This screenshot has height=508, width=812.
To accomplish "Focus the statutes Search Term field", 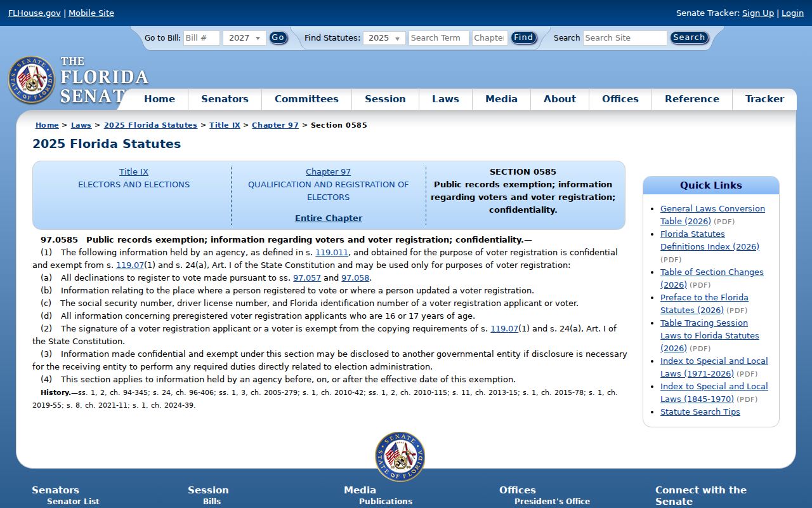I will click(x=439, y=38).
